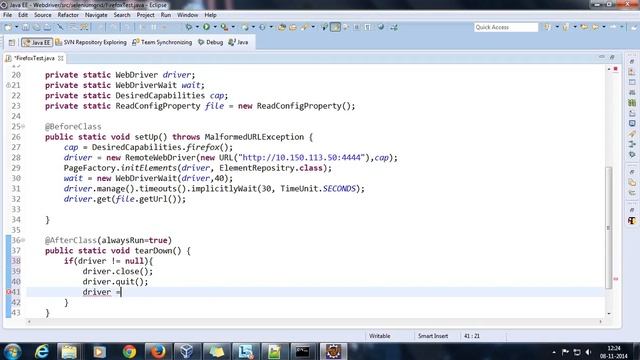Open Google Chrome from the taskbar

129,351
